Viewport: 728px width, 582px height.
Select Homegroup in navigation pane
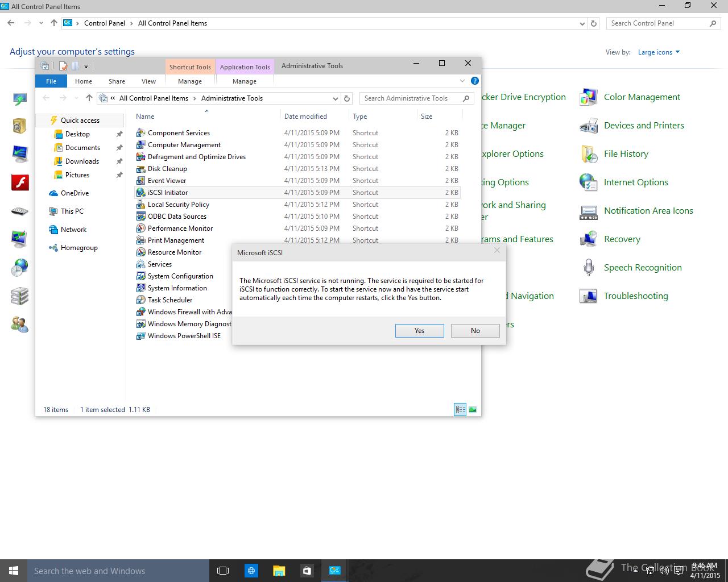click(79, 248)
